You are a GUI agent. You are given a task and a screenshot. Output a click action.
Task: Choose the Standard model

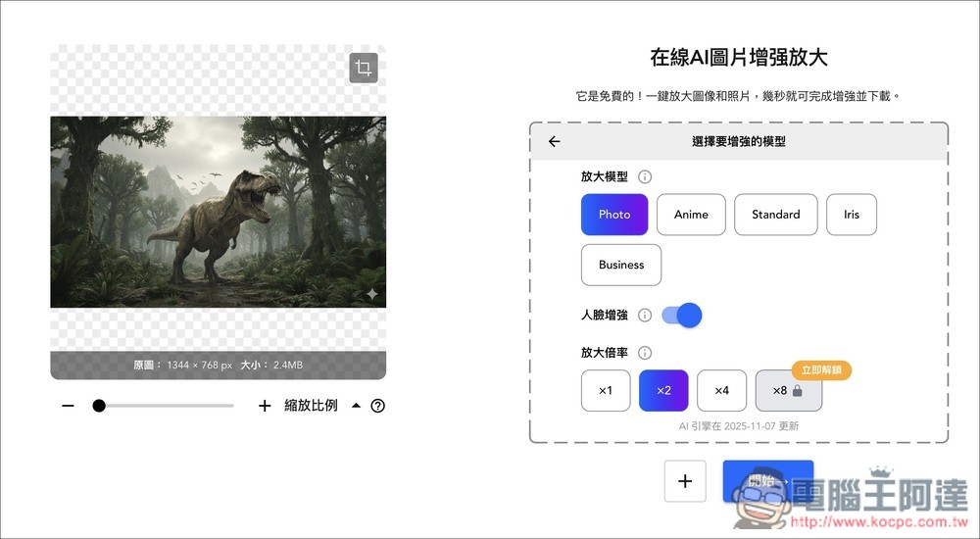click(775, 215)
